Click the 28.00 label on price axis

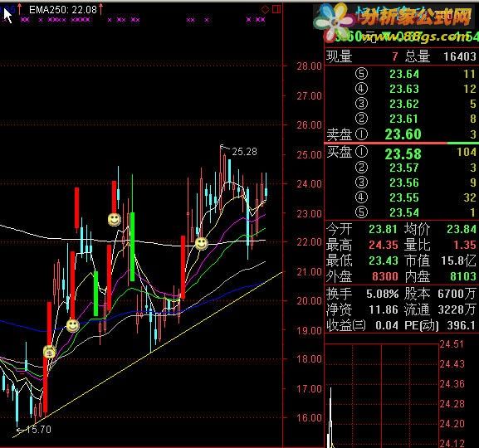point(309,66)
